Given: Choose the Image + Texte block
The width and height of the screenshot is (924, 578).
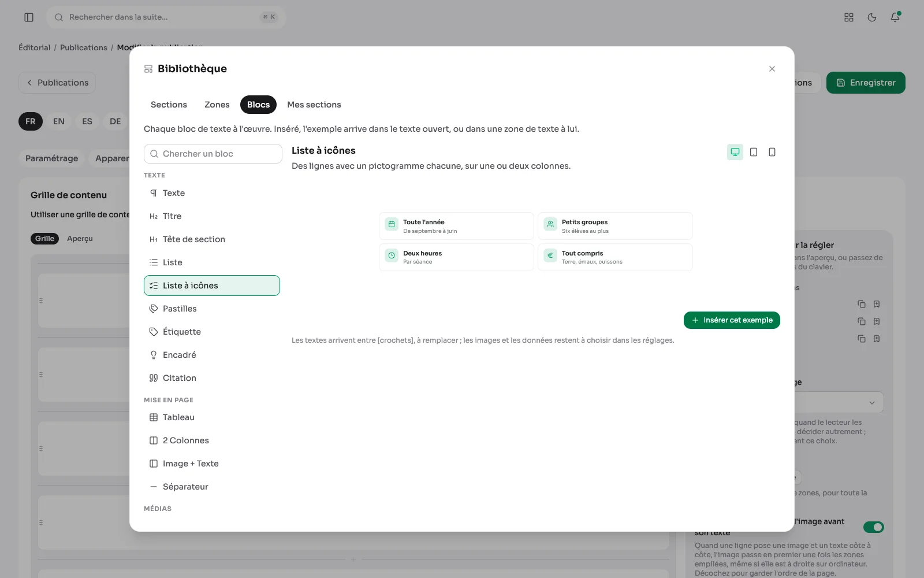Looking at the screenshot, I should [x=212, y=464].
